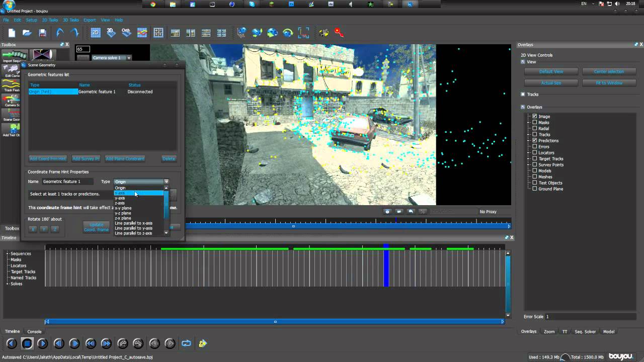Switch to 3D view mode
This screenshot has width=644, height=362.
point(111,33)
